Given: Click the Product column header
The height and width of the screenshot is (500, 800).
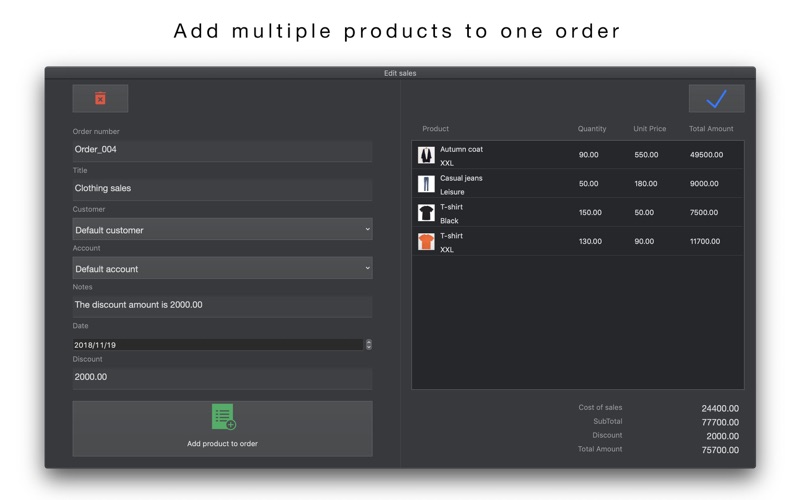Looking at the screenshot, I should [435, 129].
